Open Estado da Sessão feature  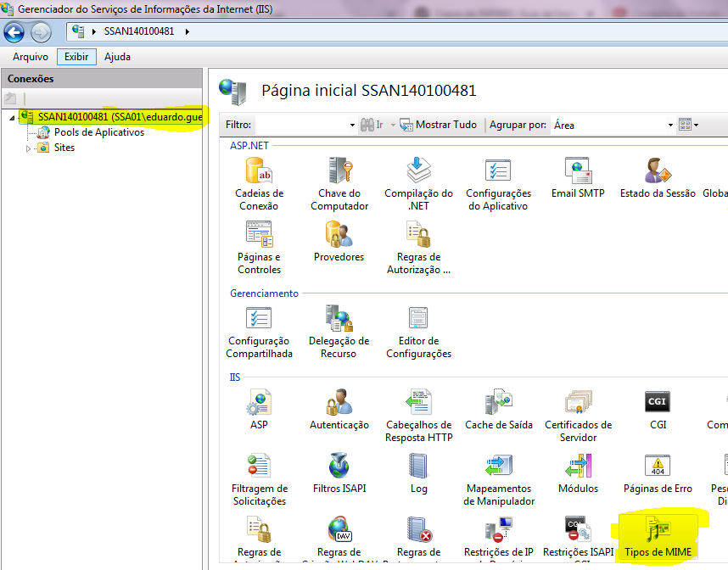[658, 179]
